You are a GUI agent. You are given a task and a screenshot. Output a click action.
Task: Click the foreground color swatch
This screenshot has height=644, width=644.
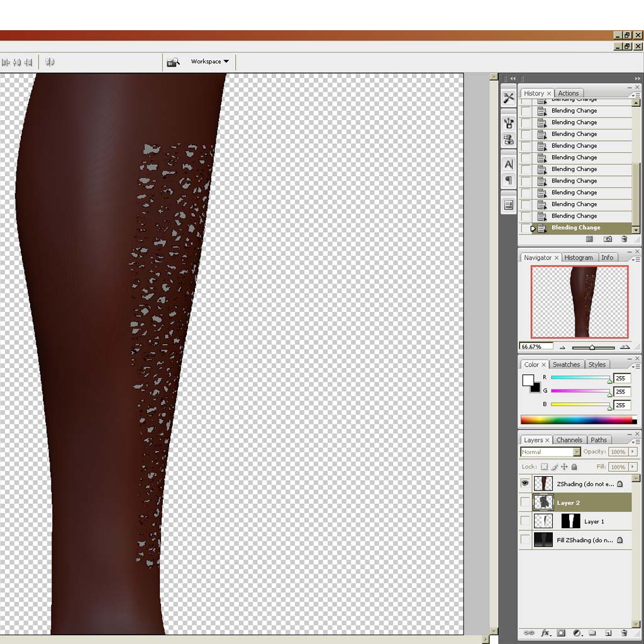[528, 380]
